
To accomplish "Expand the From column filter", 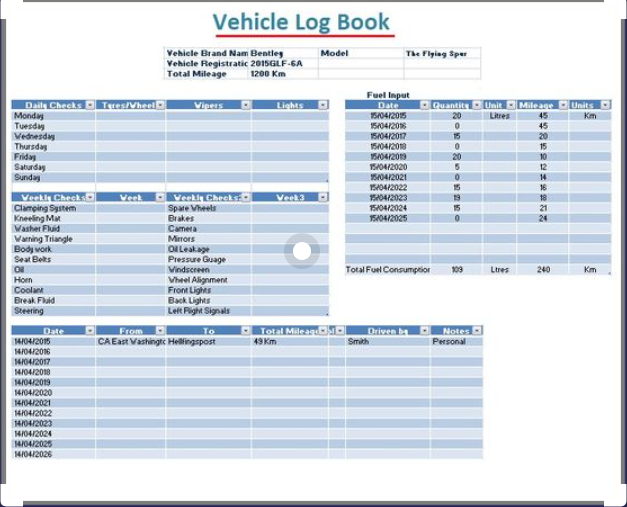I will [160, 331].
